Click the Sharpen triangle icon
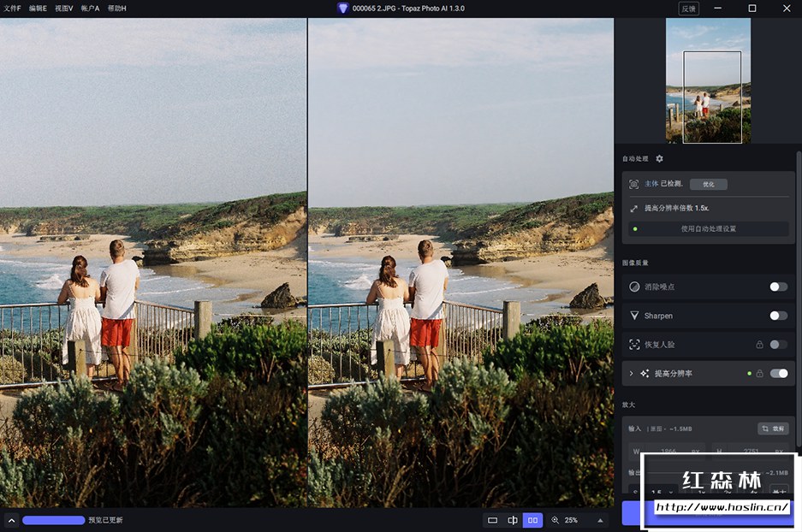802x532 pixels. (634, 316)
